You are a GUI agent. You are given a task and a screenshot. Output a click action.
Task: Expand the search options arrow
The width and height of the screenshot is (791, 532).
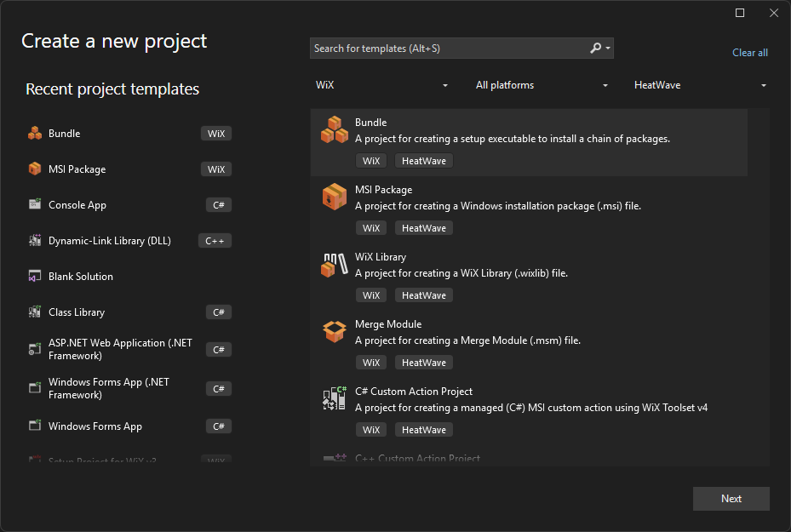point(608,49)
